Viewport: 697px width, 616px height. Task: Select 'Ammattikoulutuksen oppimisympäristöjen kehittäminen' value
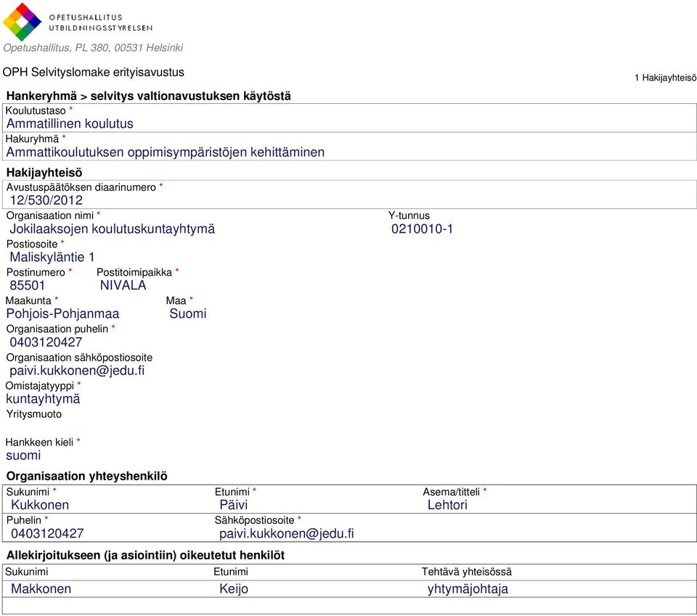[166, 152]
